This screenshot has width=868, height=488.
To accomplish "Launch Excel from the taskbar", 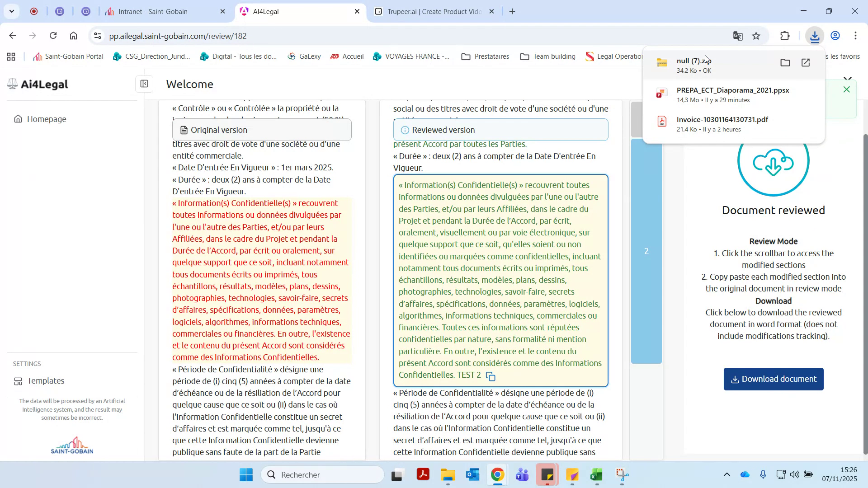I will (x=596, y=475).
